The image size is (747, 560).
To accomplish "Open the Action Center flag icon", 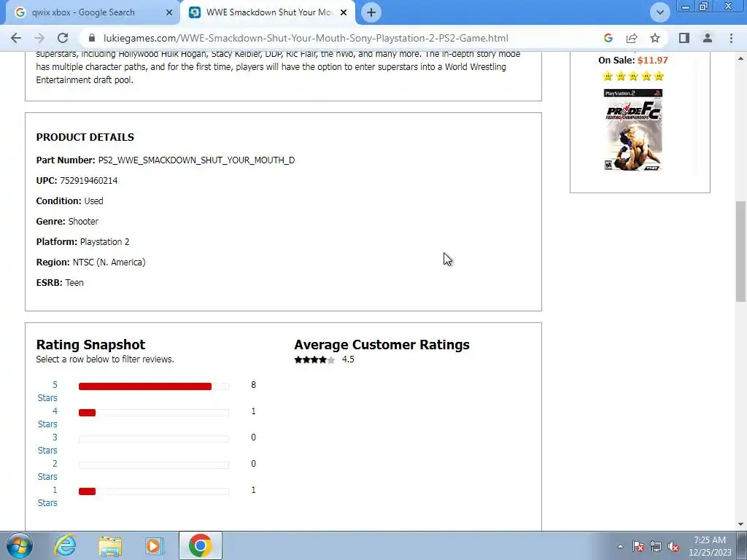I will 638,546.
